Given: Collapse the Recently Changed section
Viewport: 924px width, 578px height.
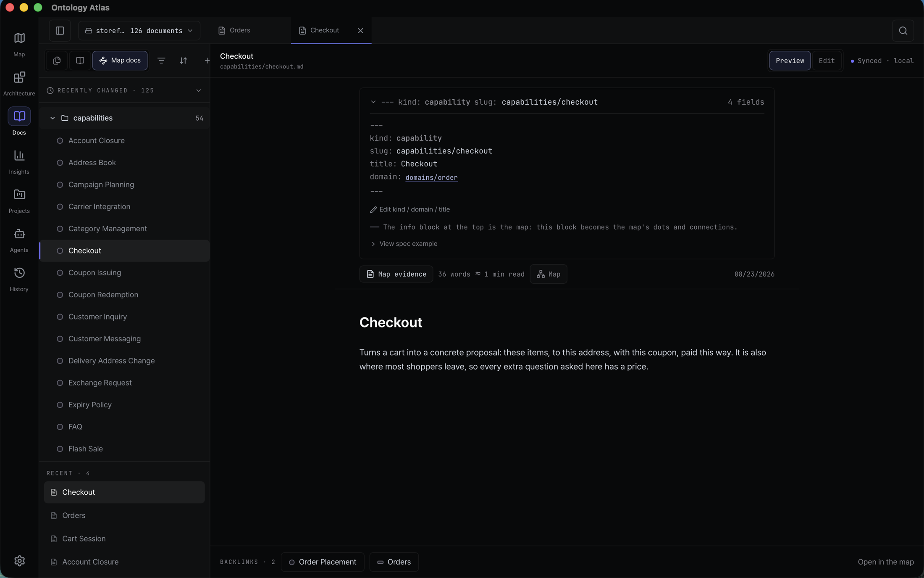Looking at the screenshot, I should tap(199, 90).
